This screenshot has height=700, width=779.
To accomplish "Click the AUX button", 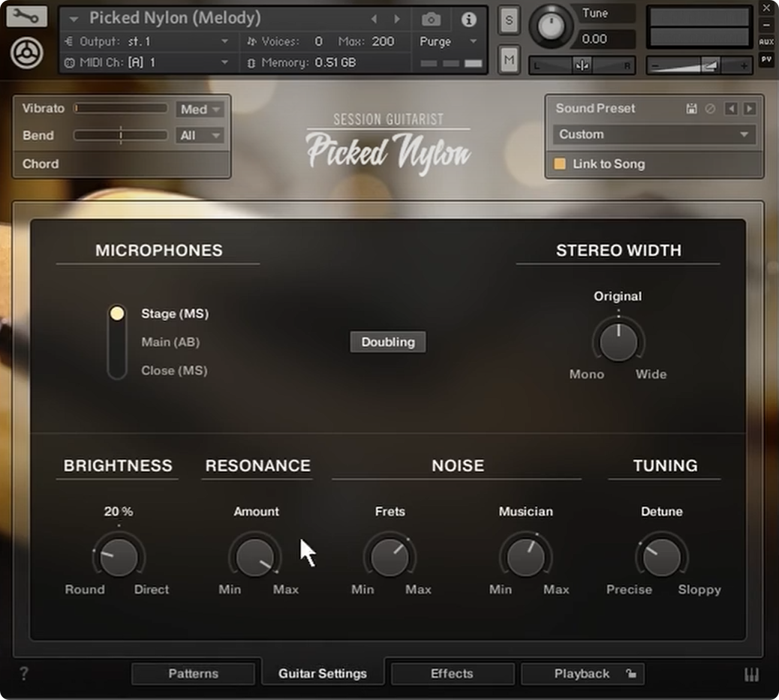I will pos(766,42).
